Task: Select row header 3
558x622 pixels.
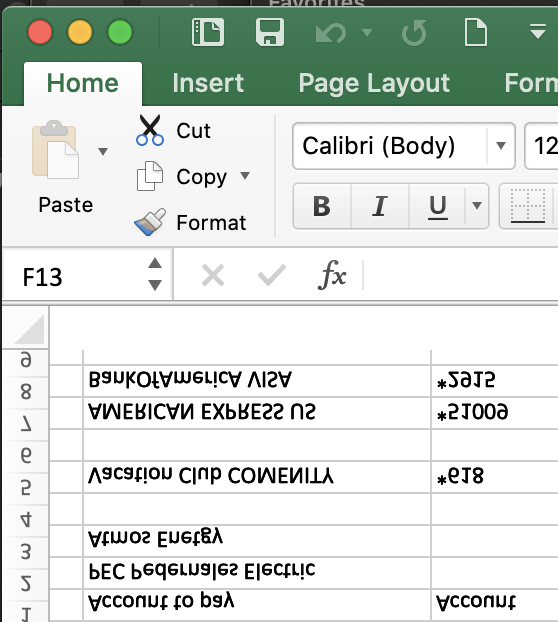Action: (x=26, y=552)
